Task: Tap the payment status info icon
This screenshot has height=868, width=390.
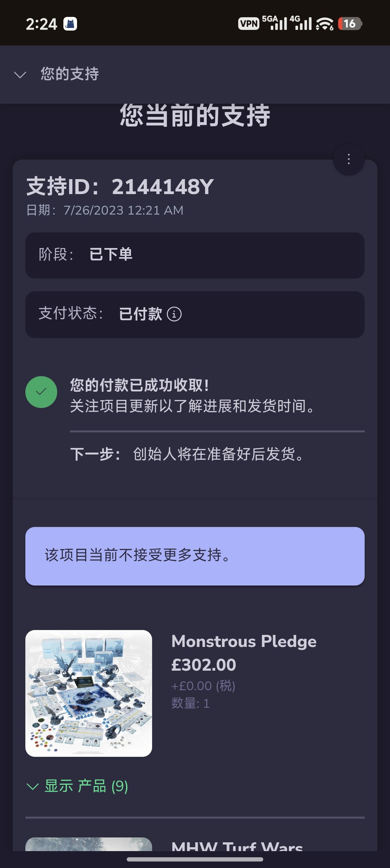Action: pyautogui.click(x=174, y=314)
